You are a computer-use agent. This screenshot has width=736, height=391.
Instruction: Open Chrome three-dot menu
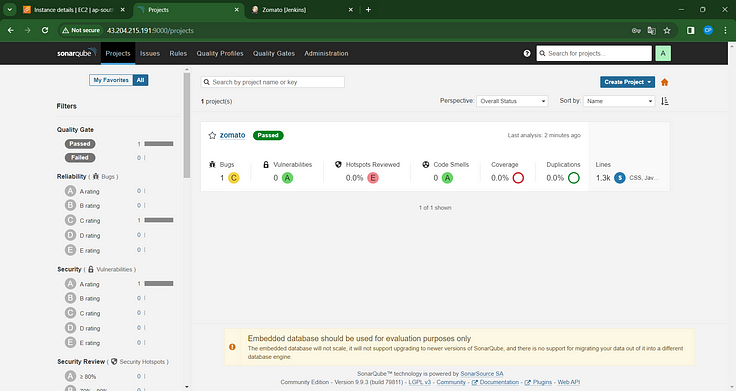click(725, 30)
